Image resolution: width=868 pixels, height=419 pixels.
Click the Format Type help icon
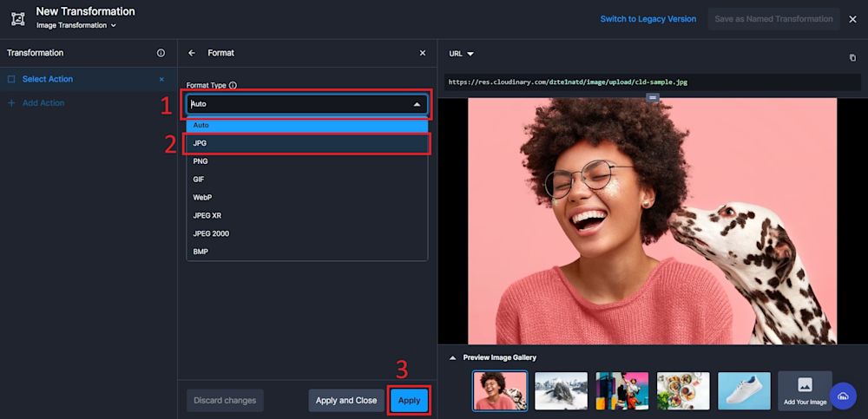(x=233, y=86)
